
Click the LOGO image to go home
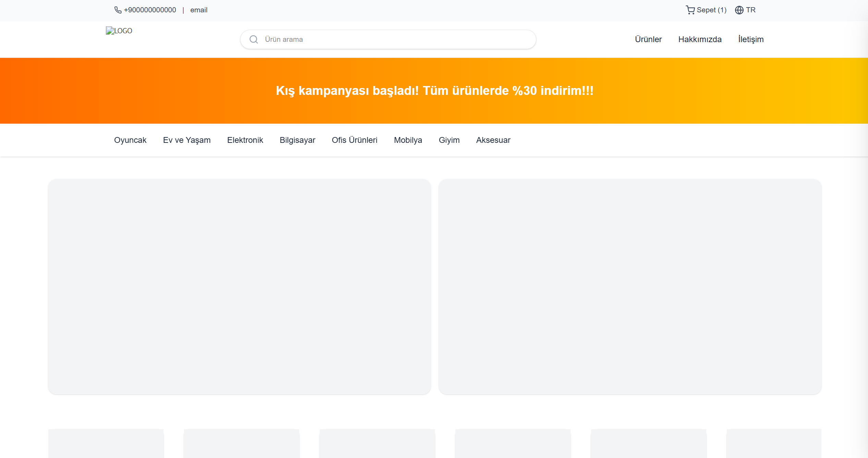[x=119, y=31]
